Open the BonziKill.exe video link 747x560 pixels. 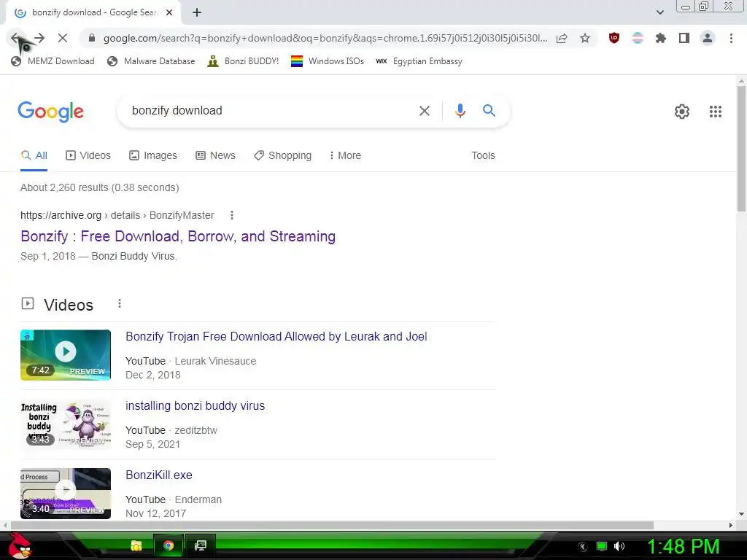[x=158, y=475]
